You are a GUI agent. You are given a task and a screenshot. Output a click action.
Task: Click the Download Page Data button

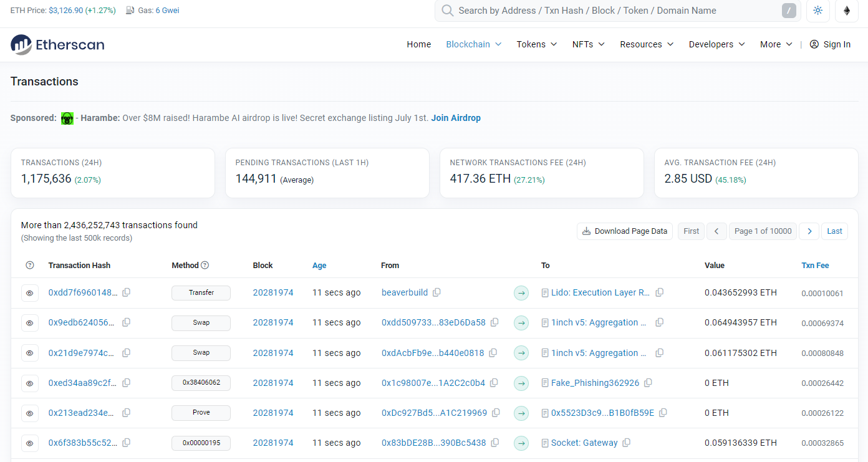[625, 231]
